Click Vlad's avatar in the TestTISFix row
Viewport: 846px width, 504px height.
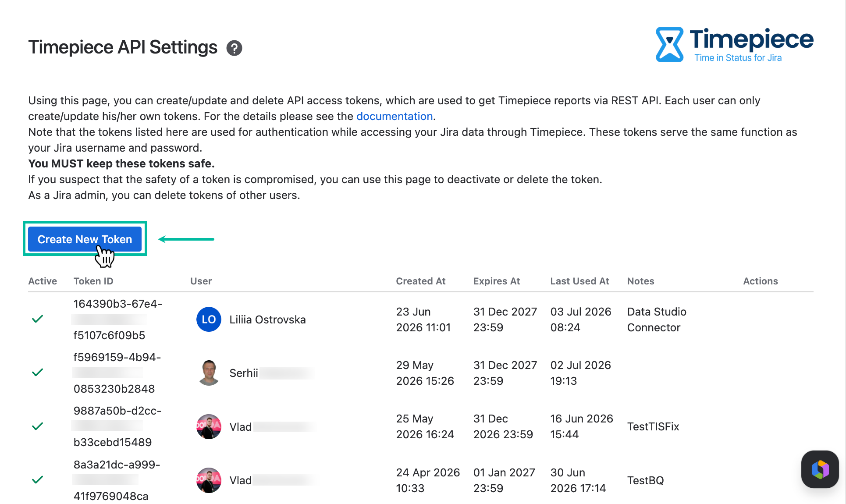point(209,427)
